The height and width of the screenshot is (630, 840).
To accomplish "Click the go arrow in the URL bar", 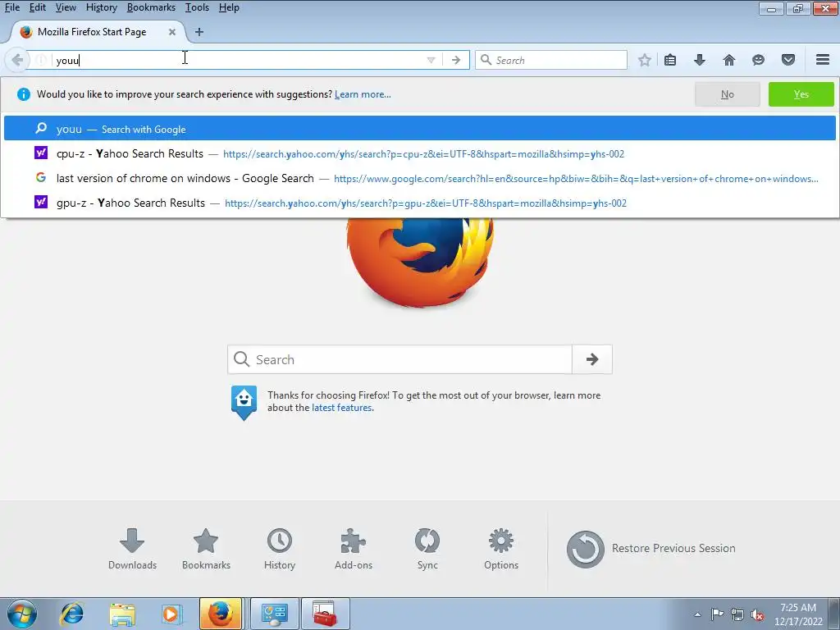I will 456,60.
